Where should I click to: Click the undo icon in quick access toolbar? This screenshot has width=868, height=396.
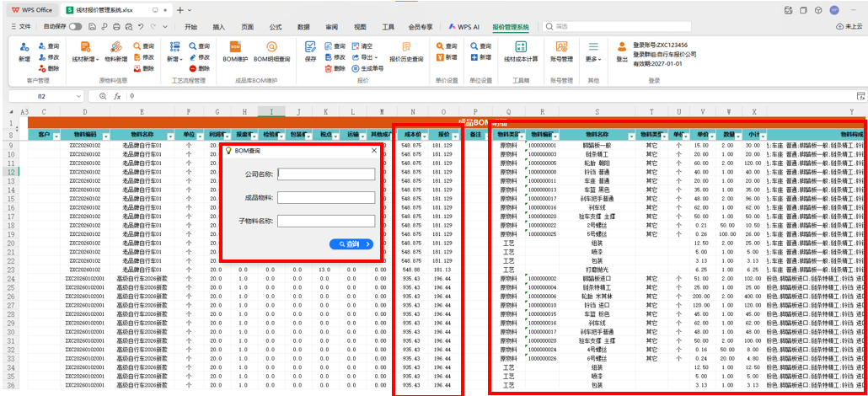tap(141, 26)
